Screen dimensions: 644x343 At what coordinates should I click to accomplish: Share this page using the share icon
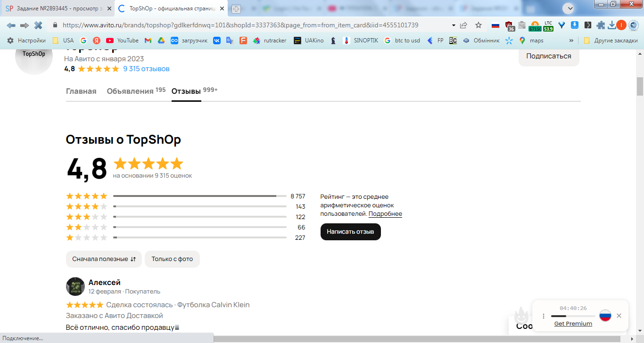coord(464,25)
